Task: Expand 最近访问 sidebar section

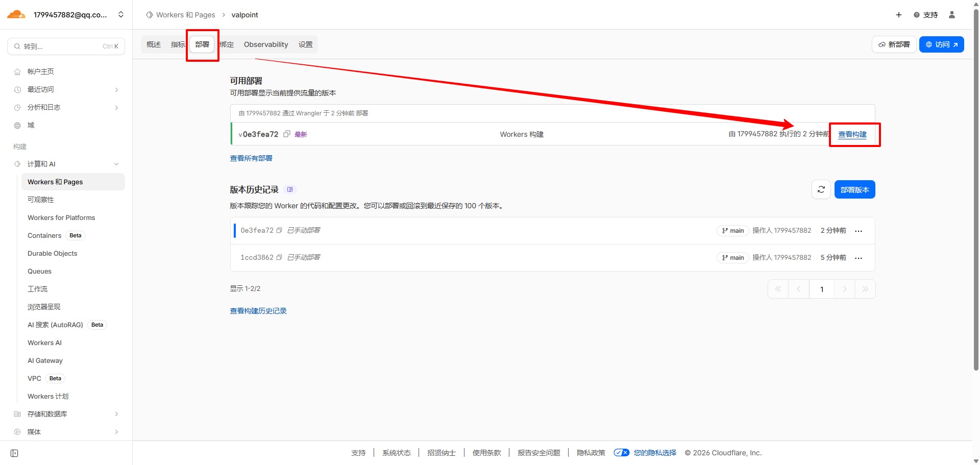Action: (66, 89)
